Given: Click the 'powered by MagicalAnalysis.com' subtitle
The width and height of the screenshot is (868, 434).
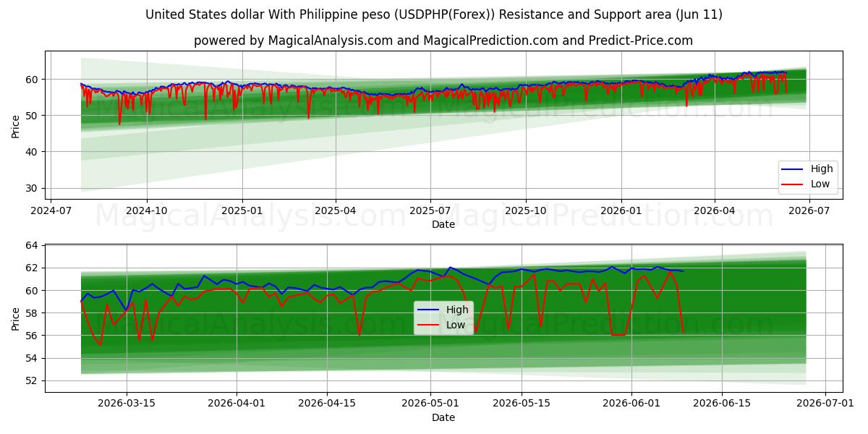Looking at the screenshot, I should click(x=443, y=41).
